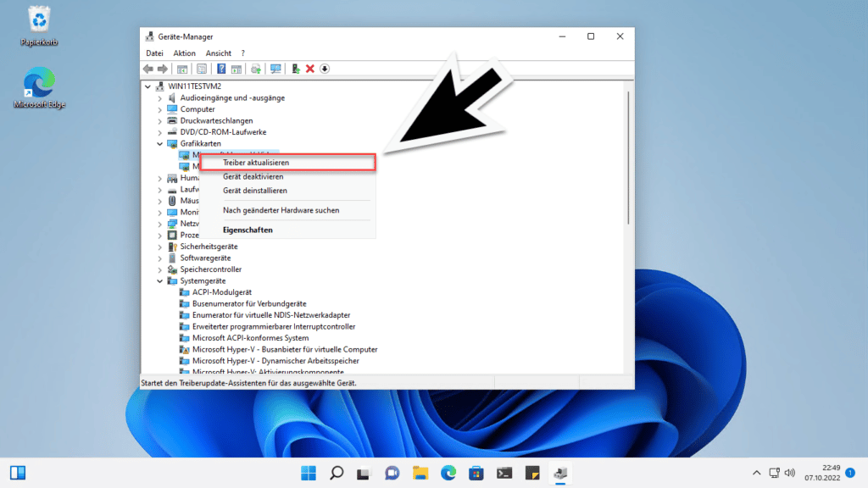The height and width of the screenshot is (488, 868).
Task: Select Microsoft ACPI-konformes System
Action: 251,338
